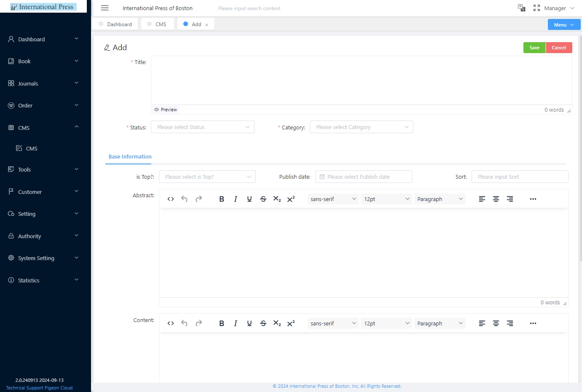Open more options in Abstract toolbar

point(533,199)
